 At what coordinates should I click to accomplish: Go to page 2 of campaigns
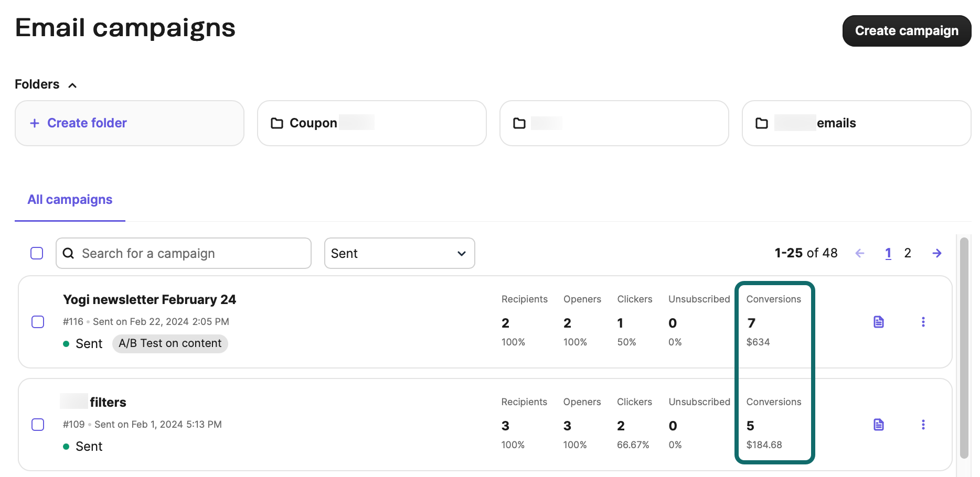(x=907, y=253)
